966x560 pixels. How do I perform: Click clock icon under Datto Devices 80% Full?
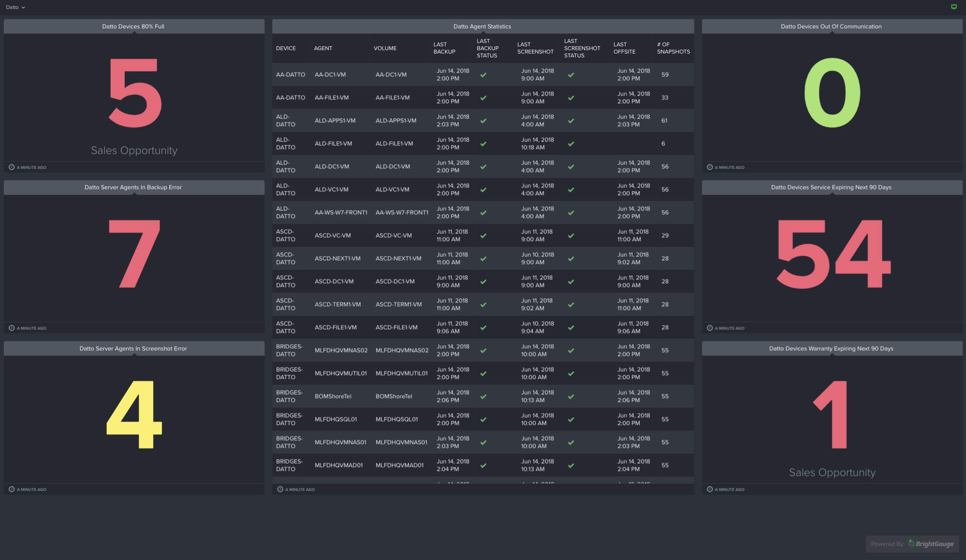point(11,167)
